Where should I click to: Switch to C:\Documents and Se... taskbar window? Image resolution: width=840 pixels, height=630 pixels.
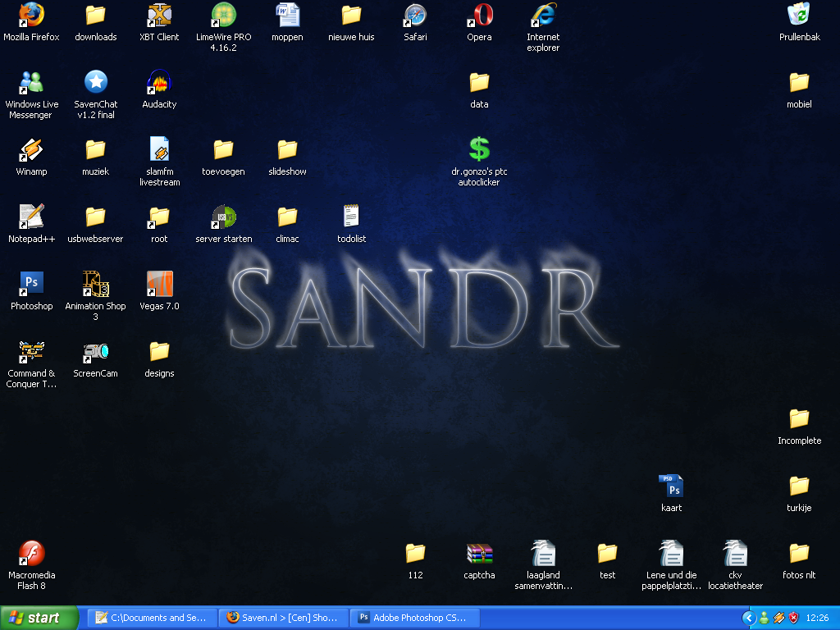click(x=153, y=618)
